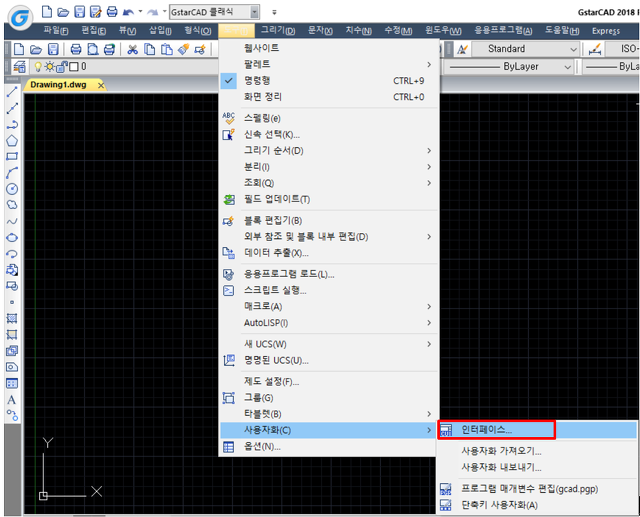The width and height of the screenshot is (640, 517).
Task: Click Paste clipboard icon in standard toolbar
Action: (167, 49)
